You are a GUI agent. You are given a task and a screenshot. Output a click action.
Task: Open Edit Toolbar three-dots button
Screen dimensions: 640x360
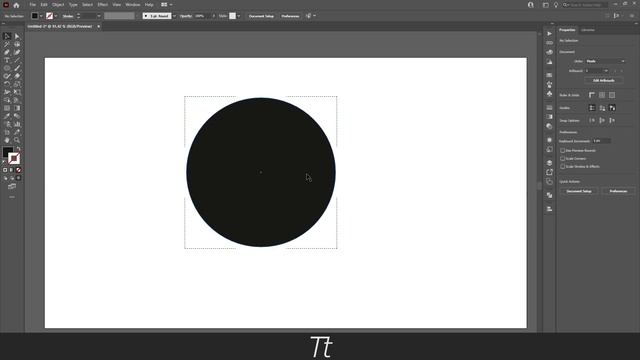point(12,197)
